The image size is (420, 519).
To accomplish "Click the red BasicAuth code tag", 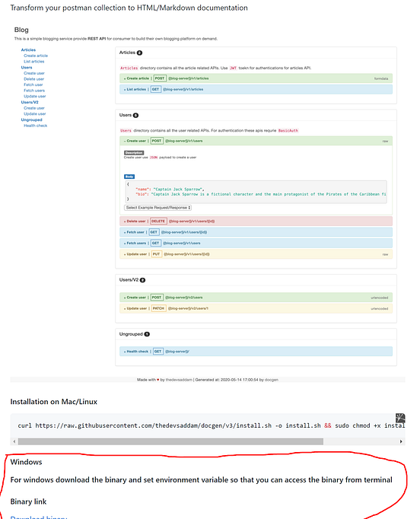I will pyautogui.click(x=288, y=131).
